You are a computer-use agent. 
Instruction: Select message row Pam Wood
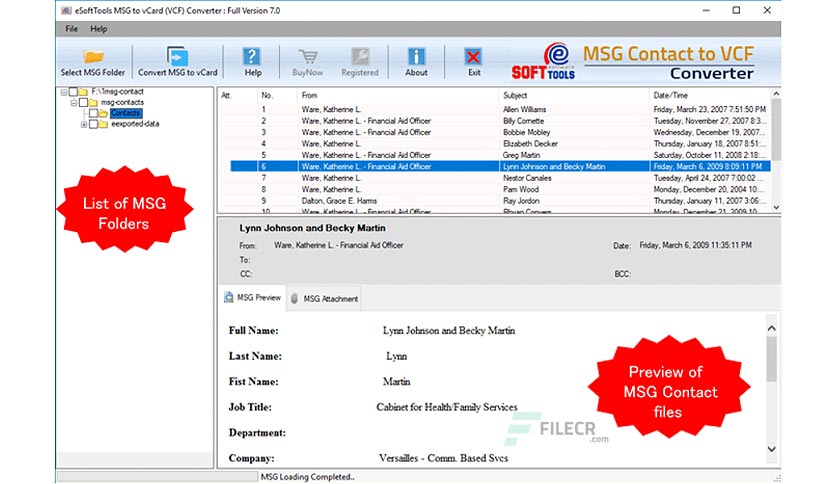(494, 189)
